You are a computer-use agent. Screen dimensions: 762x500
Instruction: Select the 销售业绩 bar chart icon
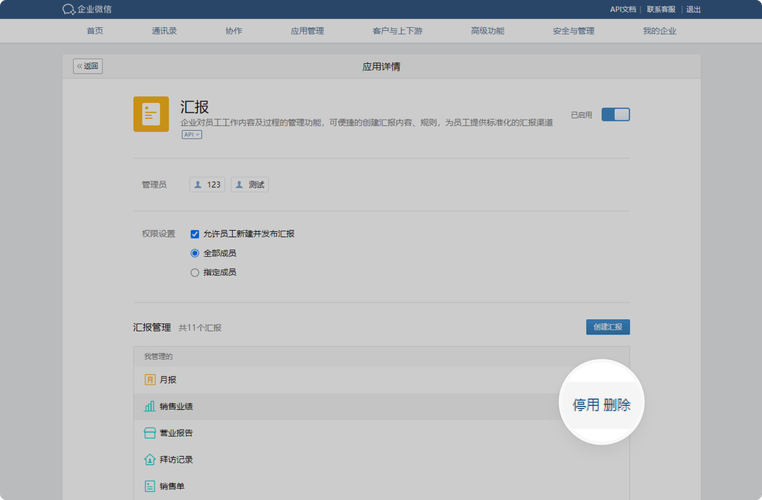[150, 406]
